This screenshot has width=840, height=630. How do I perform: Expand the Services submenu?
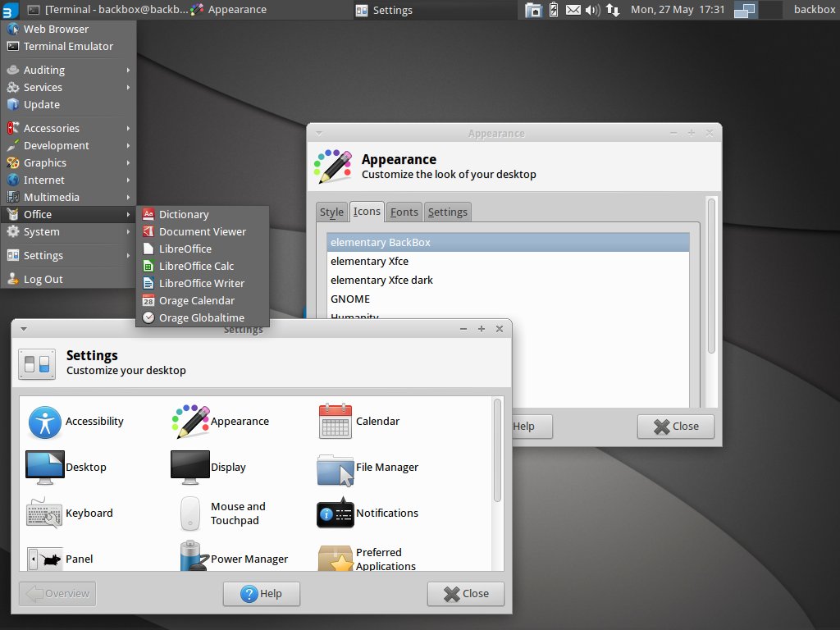(x=69, y=87)
